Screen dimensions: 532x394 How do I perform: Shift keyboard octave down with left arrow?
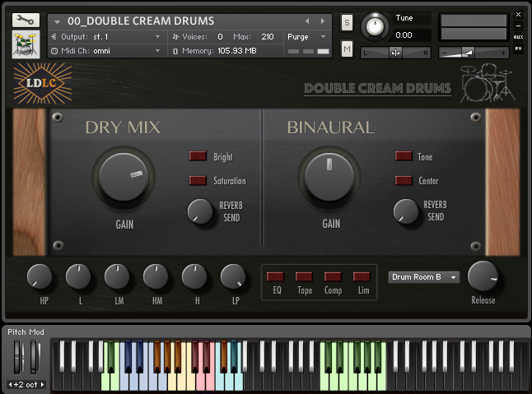(x=10, y=384)
